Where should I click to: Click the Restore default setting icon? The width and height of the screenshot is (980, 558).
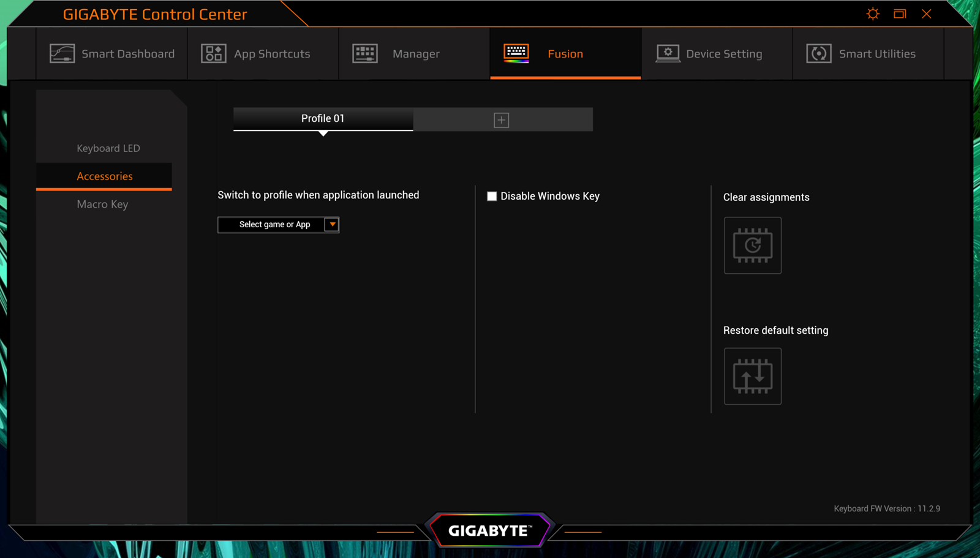752,376
